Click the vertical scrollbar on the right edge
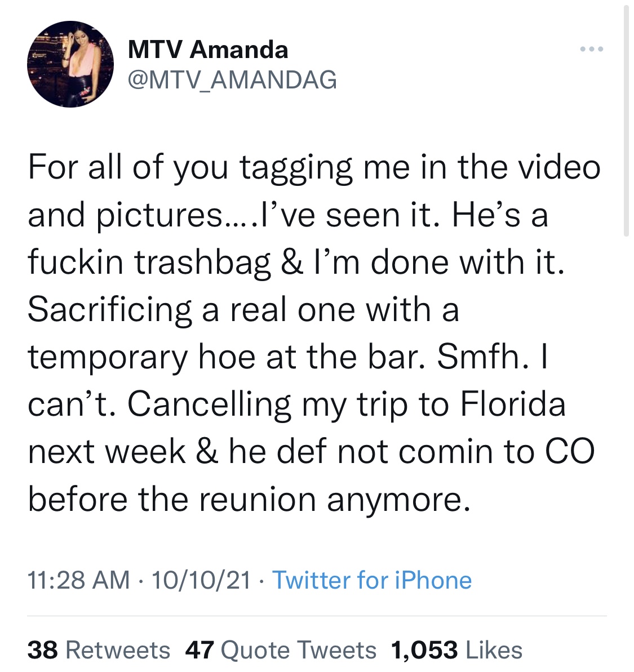 click(626, 121)
